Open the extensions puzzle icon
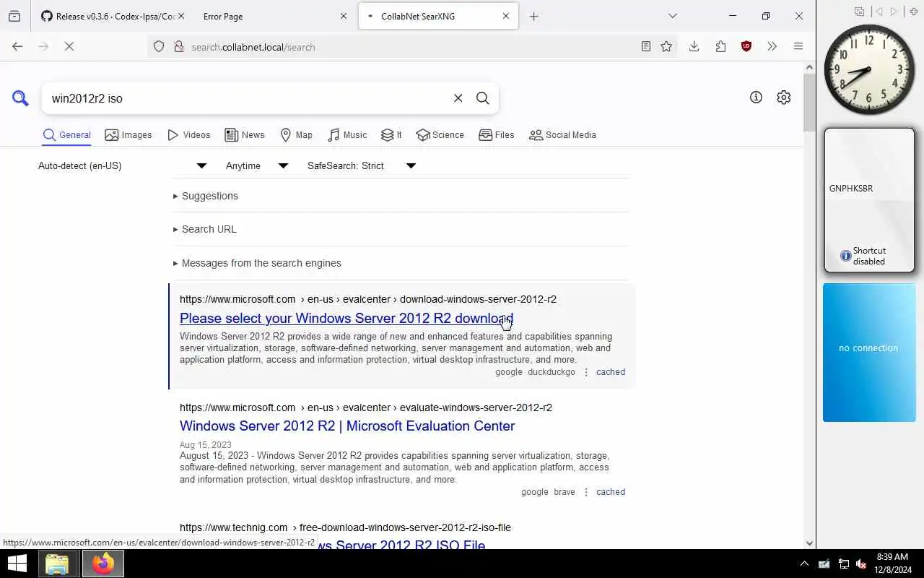The width and height of the screenshot is (924, 578). pyautogui.click(x=720, y=46)
